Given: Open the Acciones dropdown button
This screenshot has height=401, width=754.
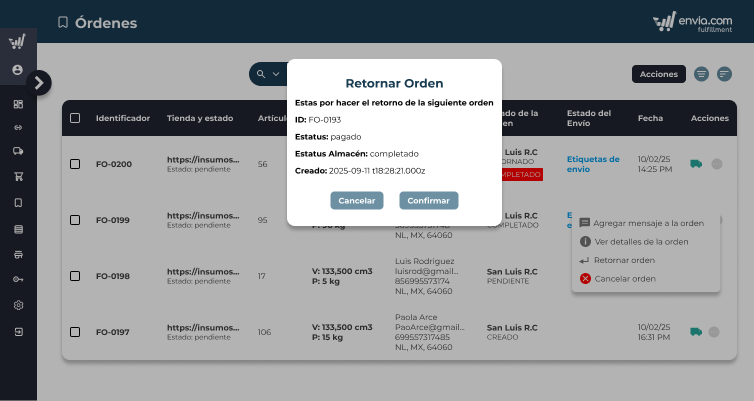Looking at the screenshot, I should pyautogui.click(x=659, y=74).
